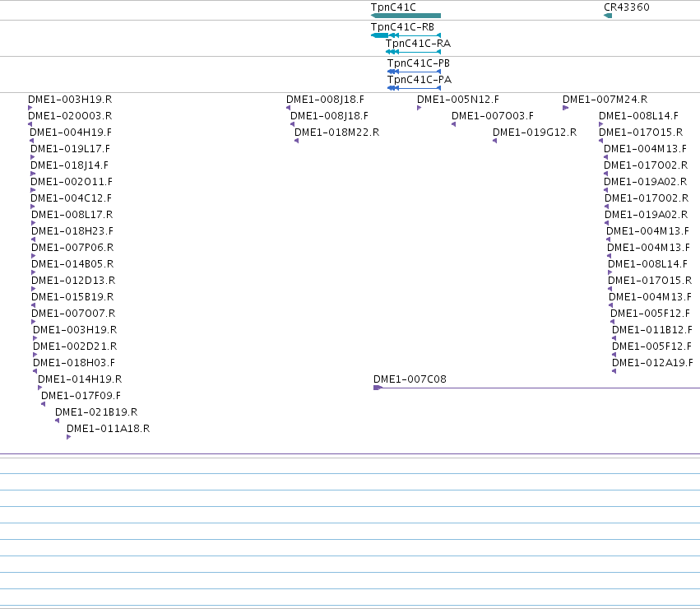Viewport: 700px width, 609px height.
Task: Click the DME1-019G12.R feature label
Action: coord(535,132)
